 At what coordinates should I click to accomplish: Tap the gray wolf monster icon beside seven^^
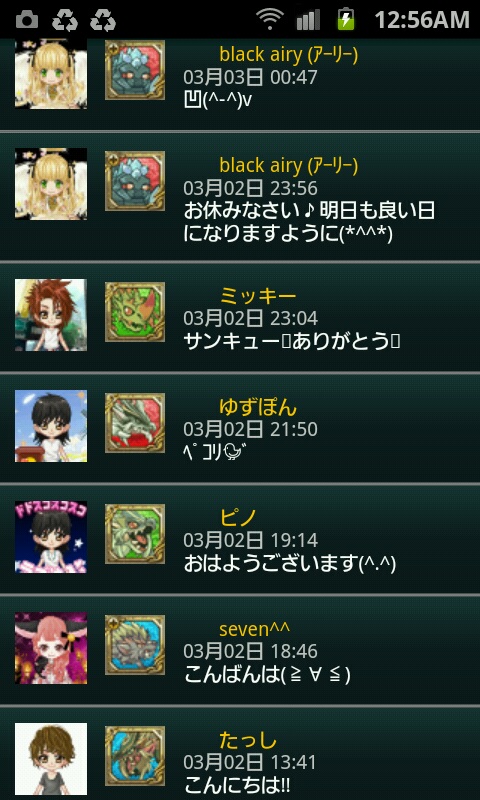pos(135,644)
